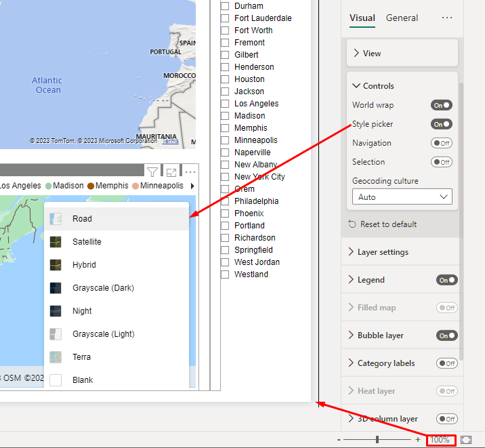Open the format pane ellipsis menu

click(x=447, y=18)
